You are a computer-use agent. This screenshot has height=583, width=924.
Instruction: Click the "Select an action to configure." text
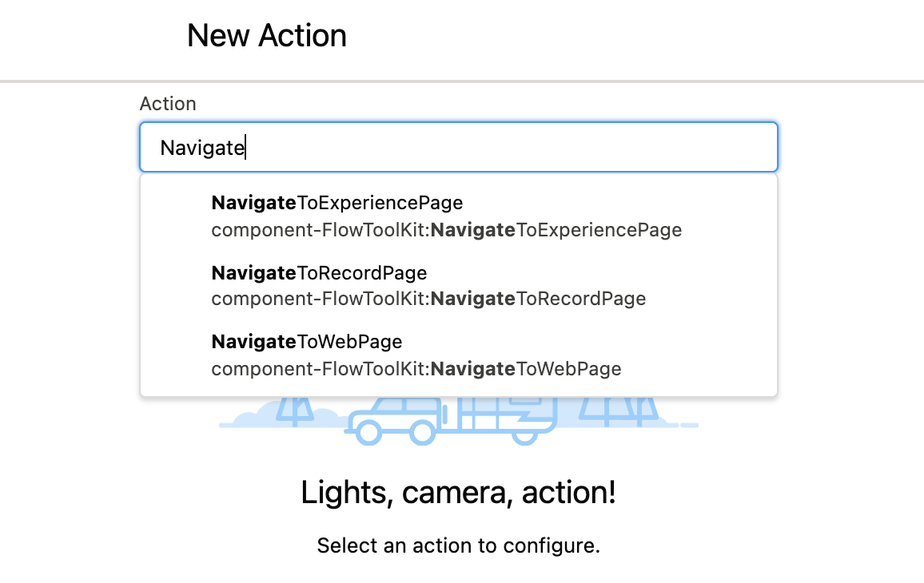[x=458, y=546]
